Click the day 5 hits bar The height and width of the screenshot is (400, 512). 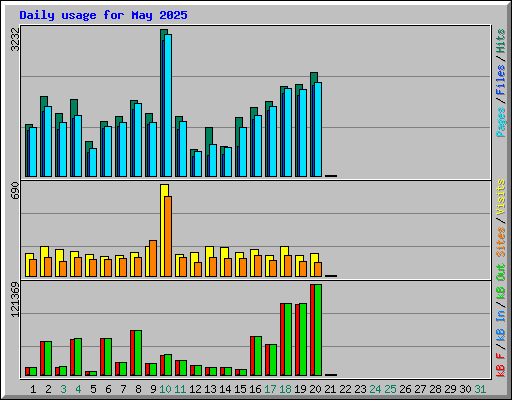tap(89, 145)
